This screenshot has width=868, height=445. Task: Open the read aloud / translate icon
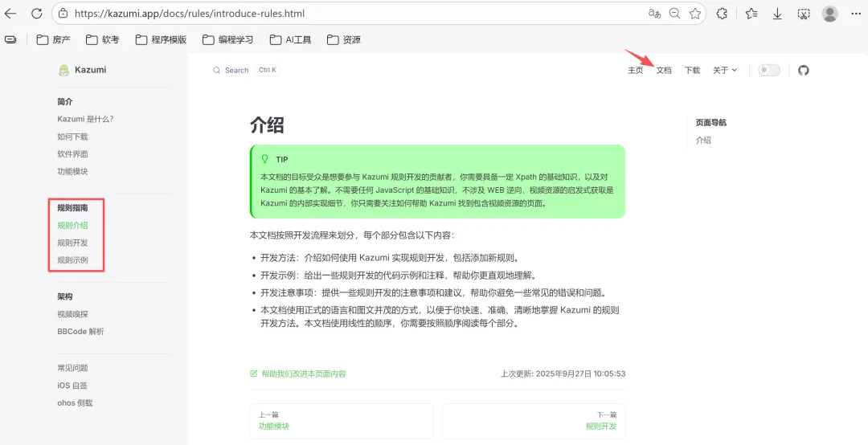click(x=654, y=14)
